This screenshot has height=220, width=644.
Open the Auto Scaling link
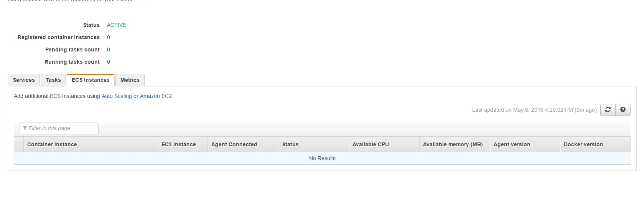click(x=117, y=96)
